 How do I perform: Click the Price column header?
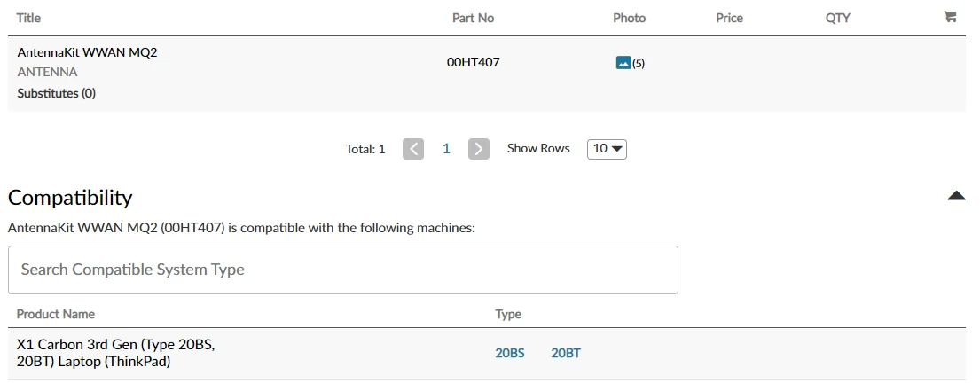click(729, 18)
